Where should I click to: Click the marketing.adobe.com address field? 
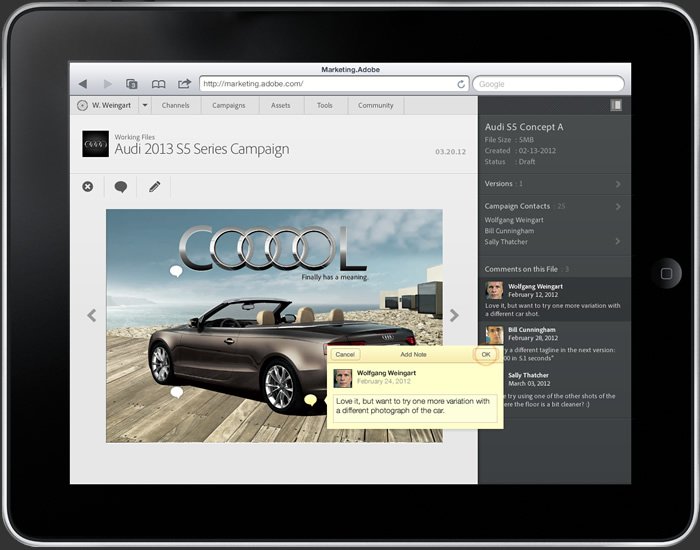click(x=334, y=83)
